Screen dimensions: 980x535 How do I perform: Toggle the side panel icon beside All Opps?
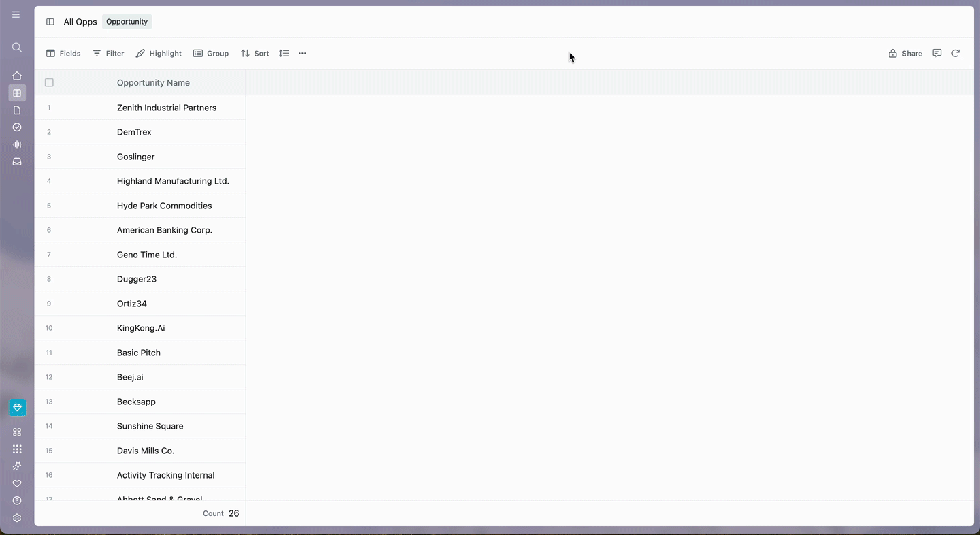(x=50, y=22)
